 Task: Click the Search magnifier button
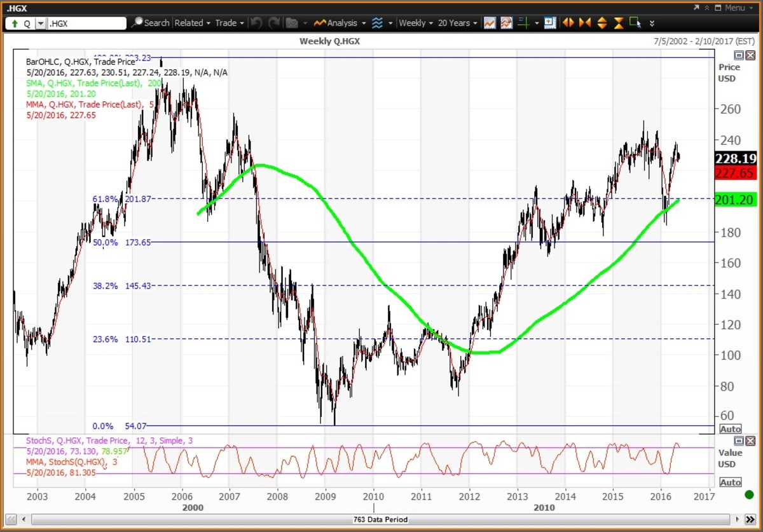tap(151, 23)
